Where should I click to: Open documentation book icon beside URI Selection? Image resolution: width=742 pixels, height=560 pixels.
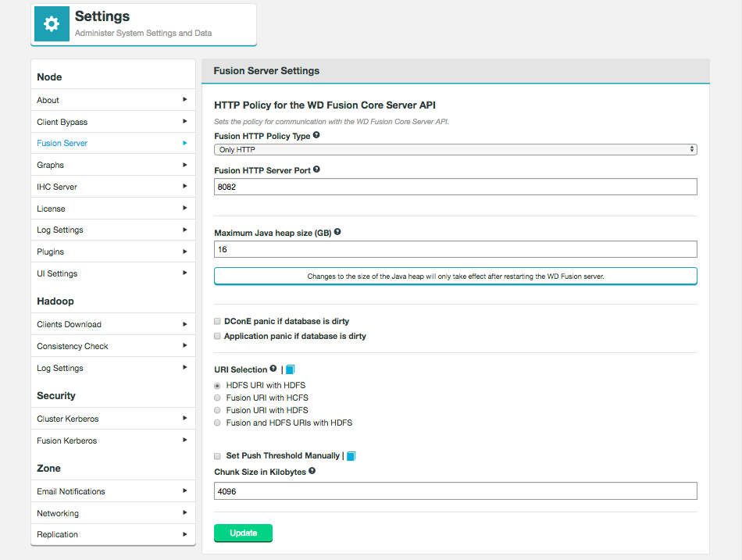291,369
